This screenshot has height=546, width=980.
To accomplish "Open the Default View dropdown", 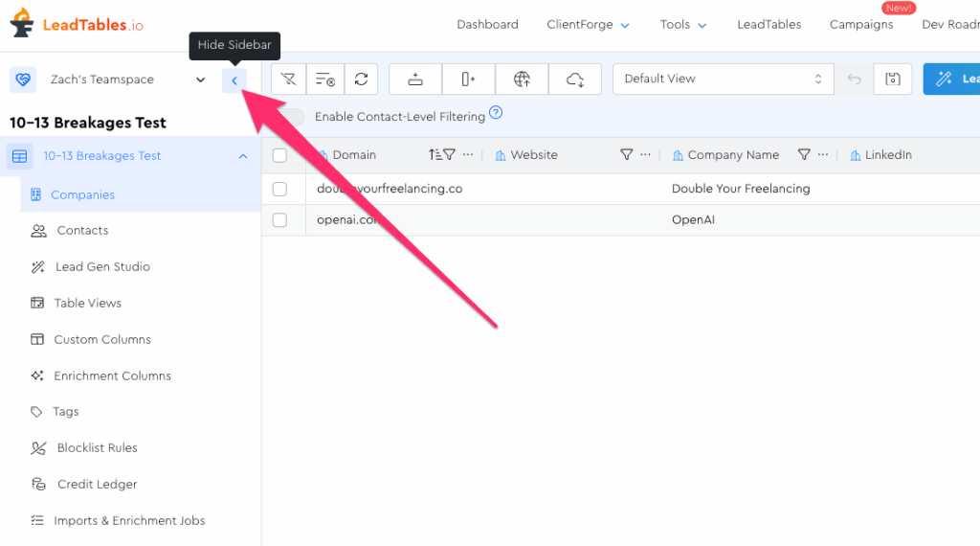I will tap(723, 80).
